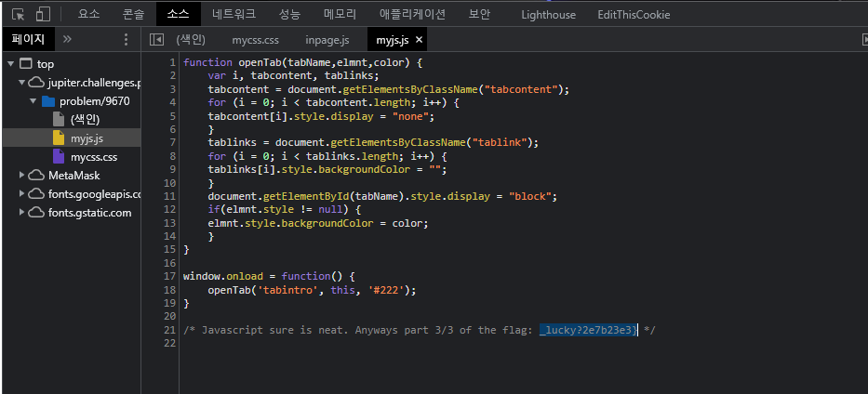Switch to the mycss.css file tab
Viewport: 868px width, 394px height.
click(255, 40)
